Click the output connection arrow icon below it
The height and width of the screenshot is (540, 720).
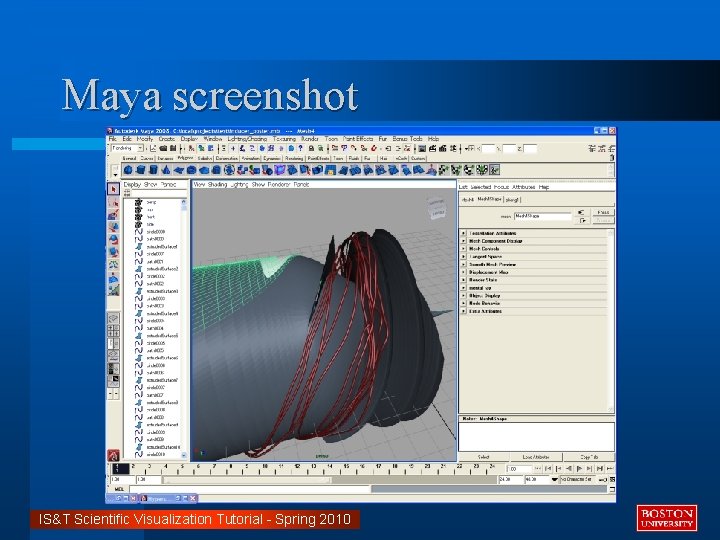582,220
